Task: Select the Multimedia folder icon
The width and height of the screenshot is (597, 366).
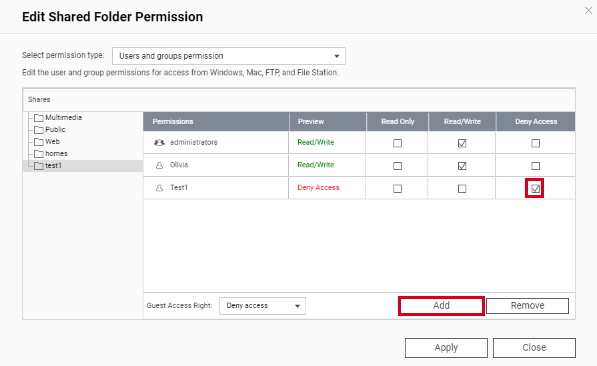Action: click(x=38, y=118)
